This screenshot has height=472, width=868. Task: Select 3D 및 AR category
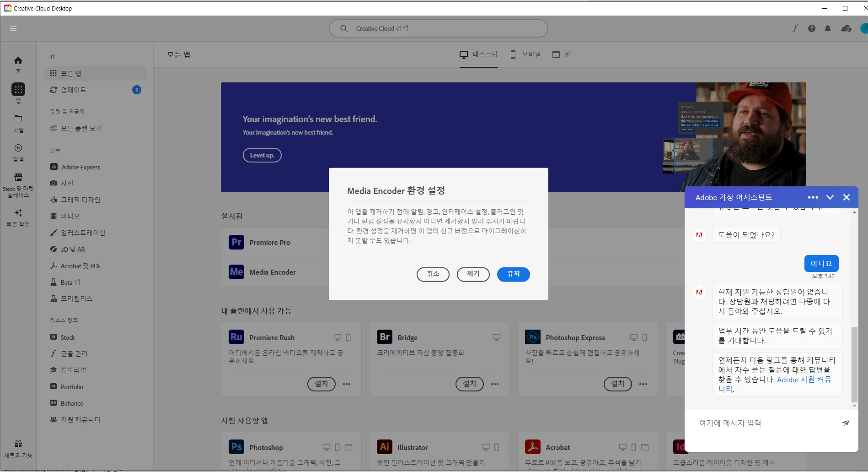(x=96, y=250)
